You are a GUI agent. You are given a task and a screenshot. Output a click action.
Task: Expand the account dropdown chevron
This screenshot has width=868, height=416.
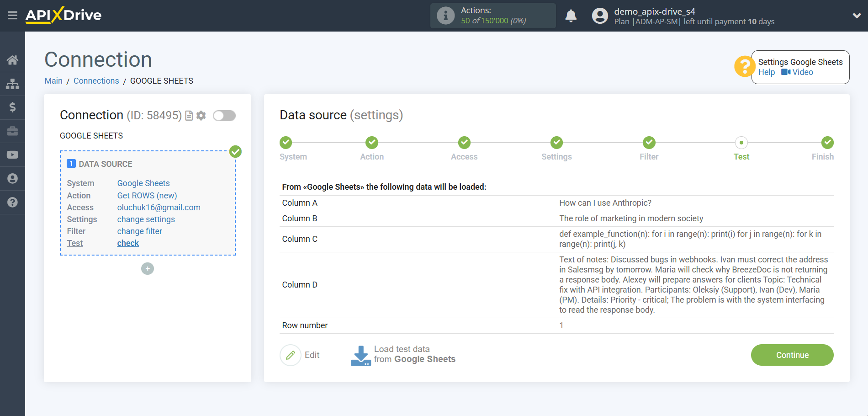coord(857,16)
